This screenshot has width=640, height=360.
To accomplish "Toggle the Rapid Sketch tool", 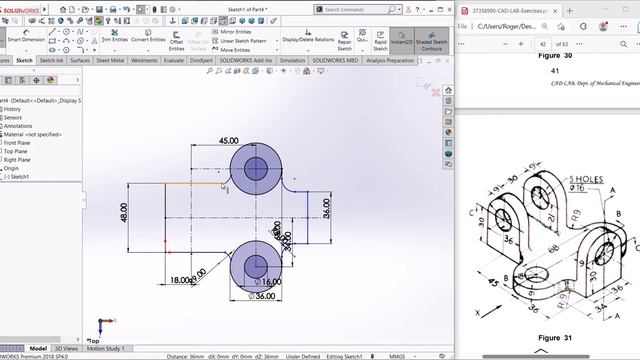I will click(380, 41).
